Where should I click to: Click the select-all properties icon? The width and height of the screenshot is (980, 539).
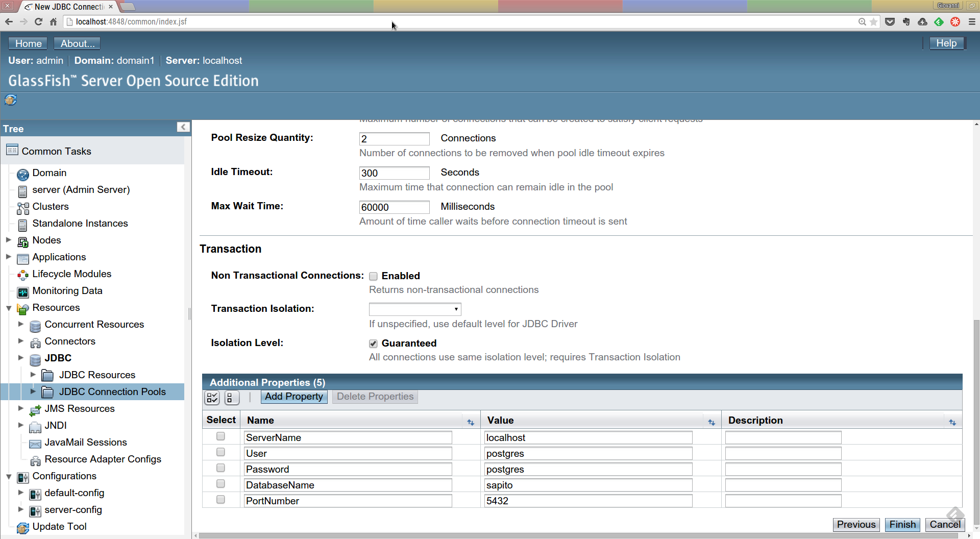pos(212,398)
